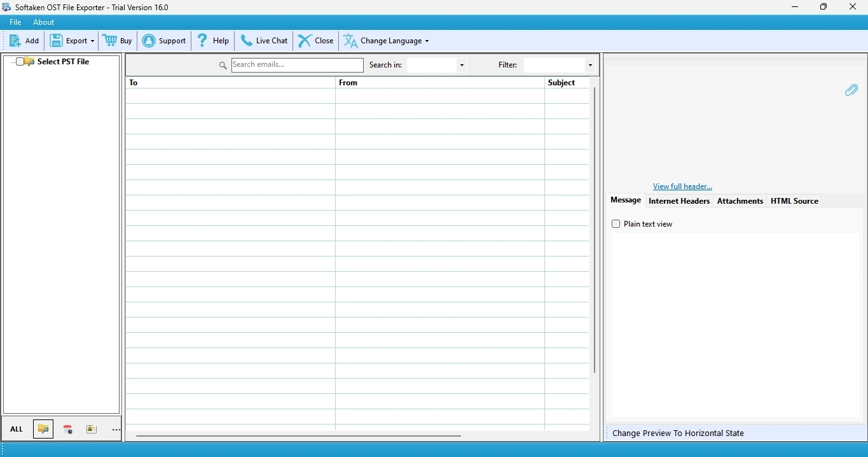Click the Add file toolbar button
868x457 pixels.
tap(24, 41)
